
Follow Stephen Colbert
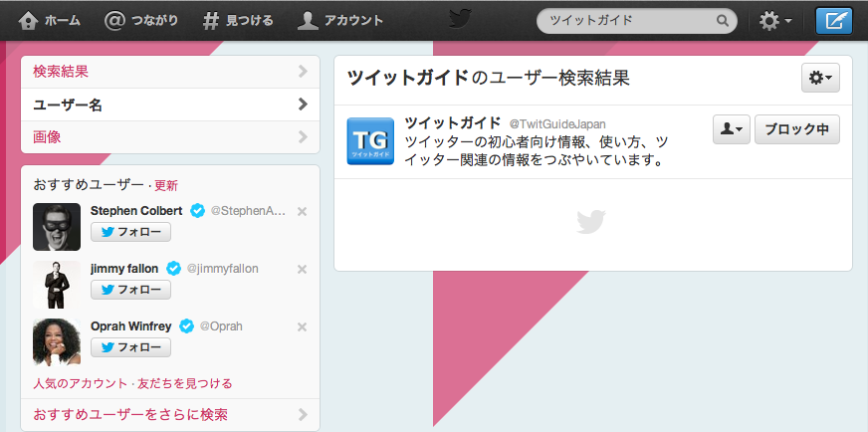130,232
